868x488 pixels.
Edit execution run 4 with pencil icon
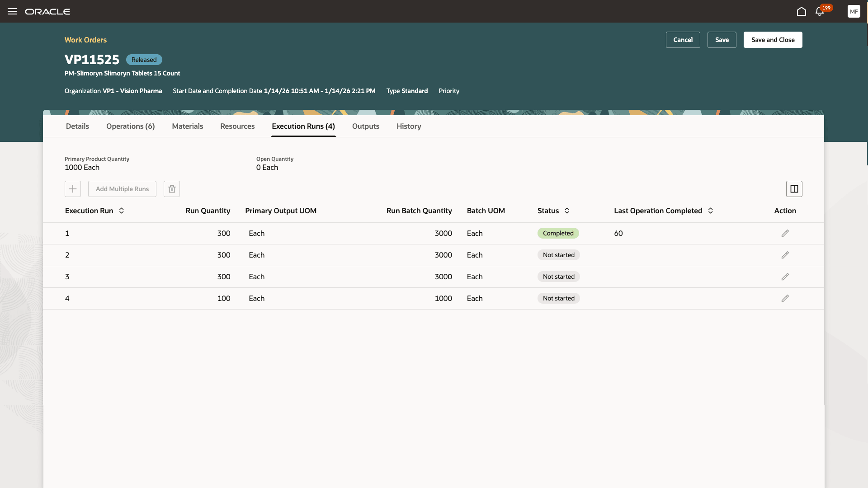pos(785,298)
